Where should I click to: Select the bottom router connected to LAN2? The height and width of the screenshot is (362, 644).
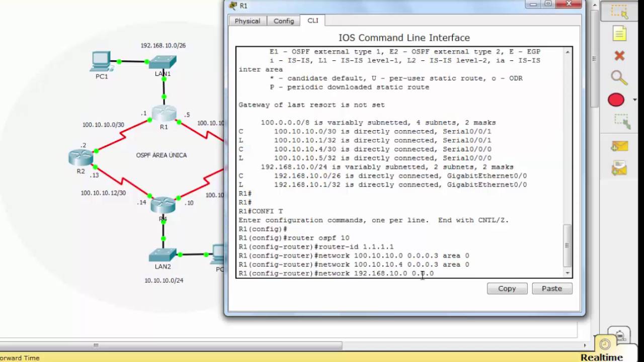(163, 205)
